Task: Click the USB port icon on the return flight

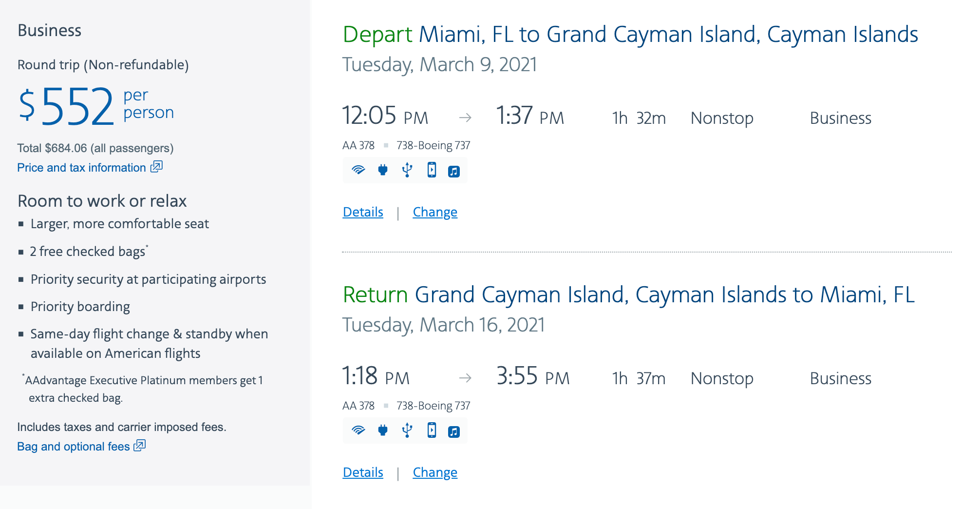Action: pos(407,431)
